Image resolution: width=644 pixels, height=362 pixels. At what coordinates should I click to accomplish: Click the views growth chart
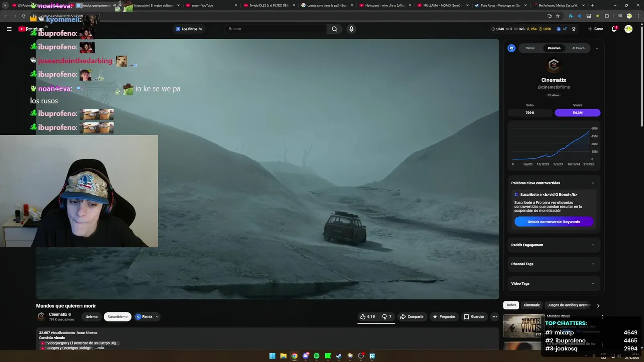pyautogui.click(x=553, y=146)
